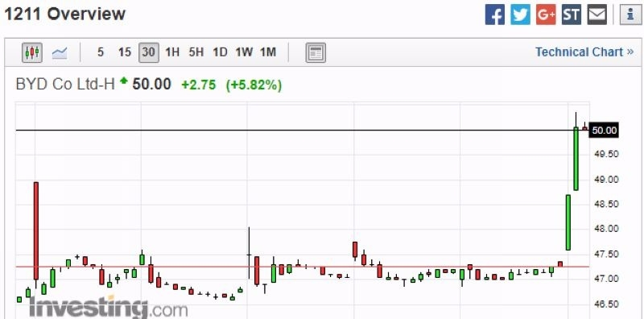Screen dimensions: 644x319
Task: Click the 47.50 axis label
Action: coord(606,254)
